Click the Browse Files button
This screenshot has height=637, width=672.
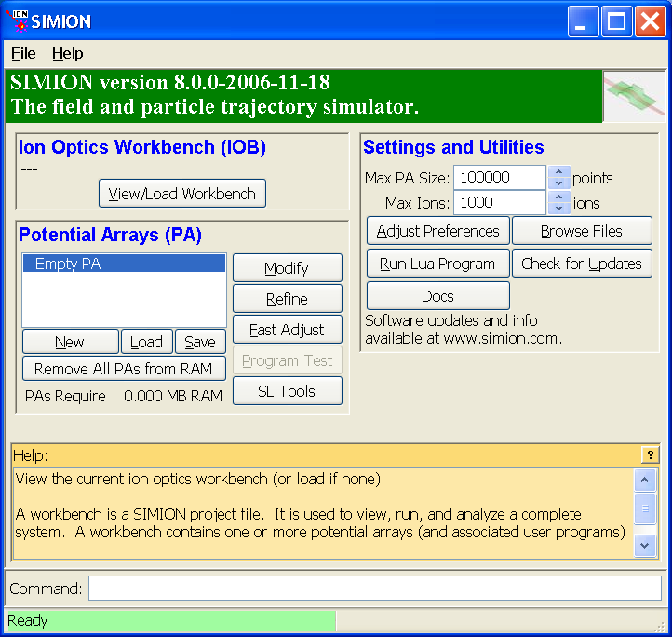click(x=582, y=231)
